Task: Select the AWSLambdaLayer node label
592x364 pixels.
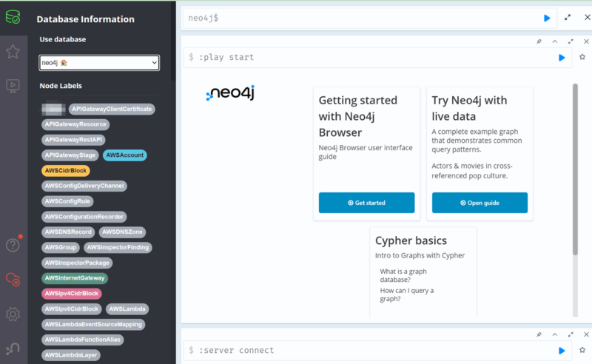Action: pos(70,355)
